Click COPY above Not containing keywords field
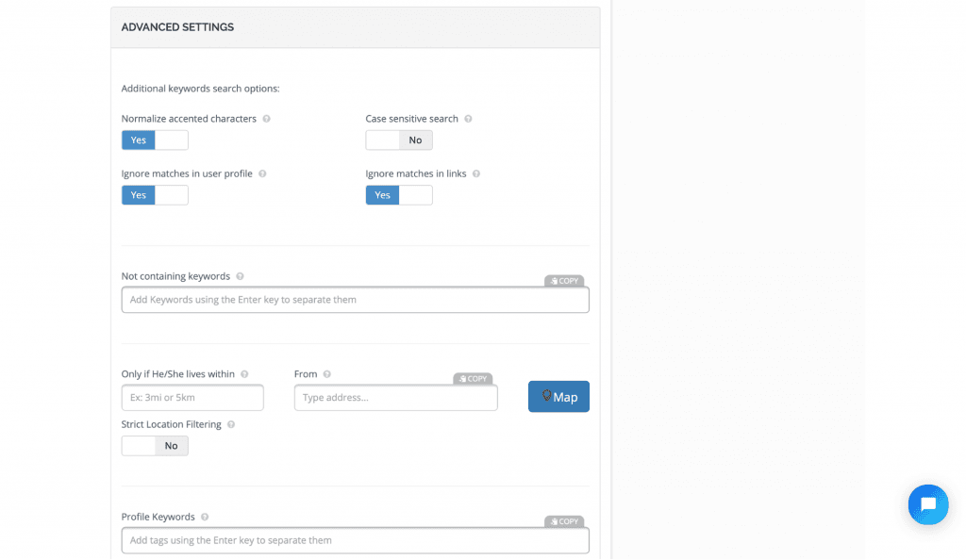 point(564,281)
